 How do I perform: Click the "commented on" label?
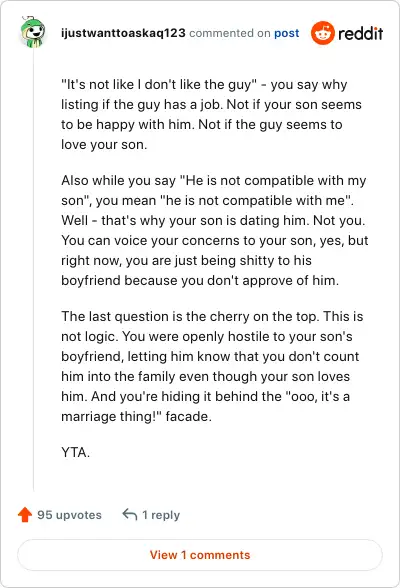pos(229,33)
